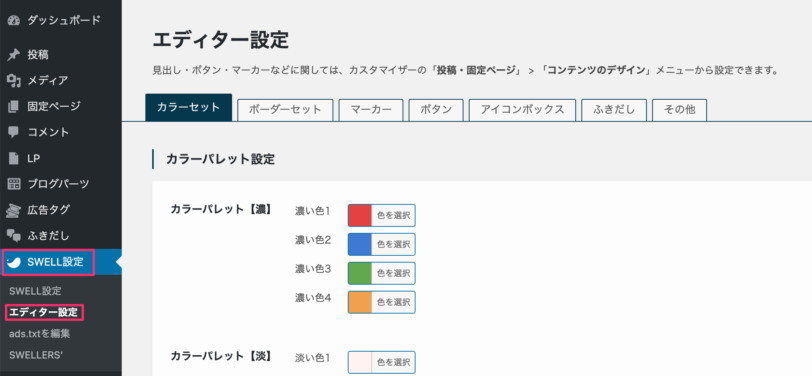The width and height of the screenshot is (812, 376).
Task: Click the LP document icon
Action: [x=14, y=158]
